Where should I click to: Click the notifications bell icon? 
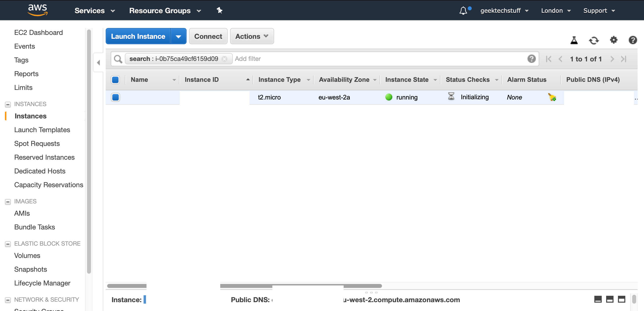point(463,11)
